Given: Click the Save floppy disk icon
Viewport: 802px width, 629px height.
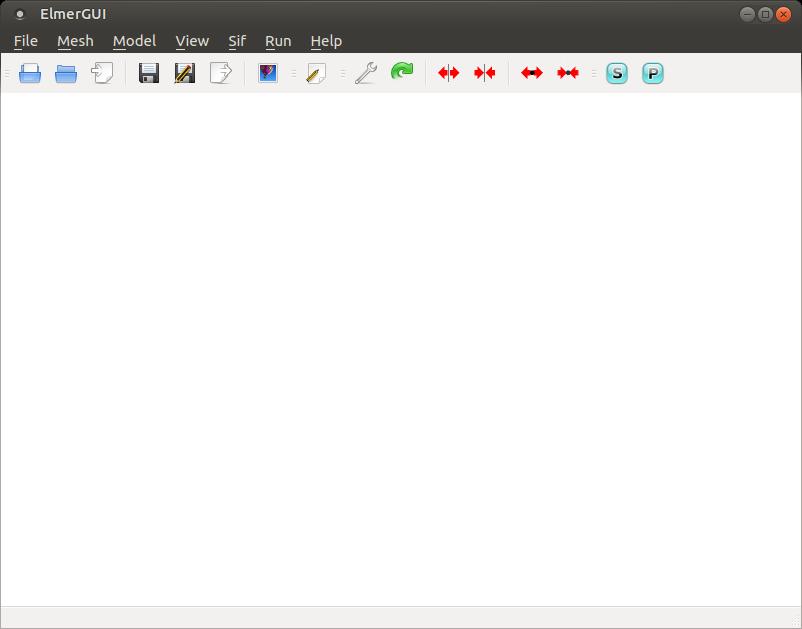Looking at the screenshot, I should pos(149,73).
